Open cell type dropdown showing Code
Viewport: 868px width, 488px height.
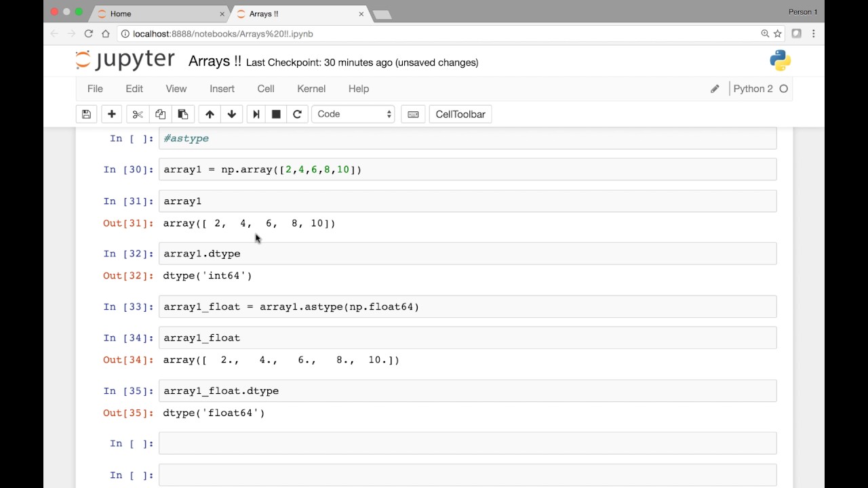tap(353, 114)
